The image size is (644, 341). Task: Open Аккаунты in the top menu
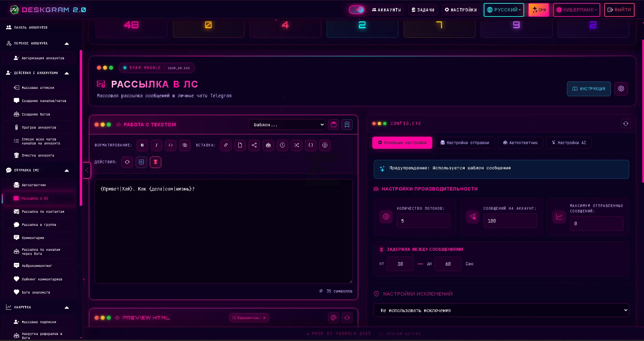tap(386, 10)
